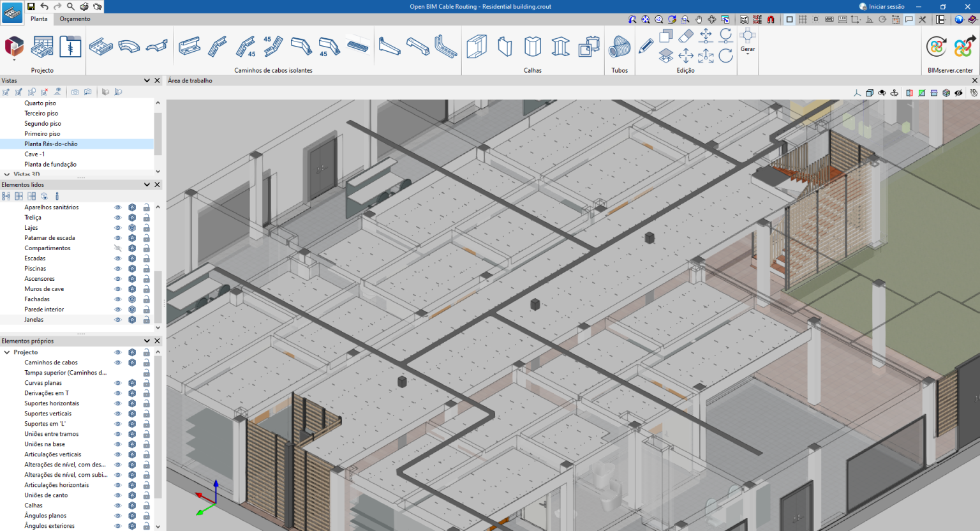Select the eraser delete tool

point(686,35)
